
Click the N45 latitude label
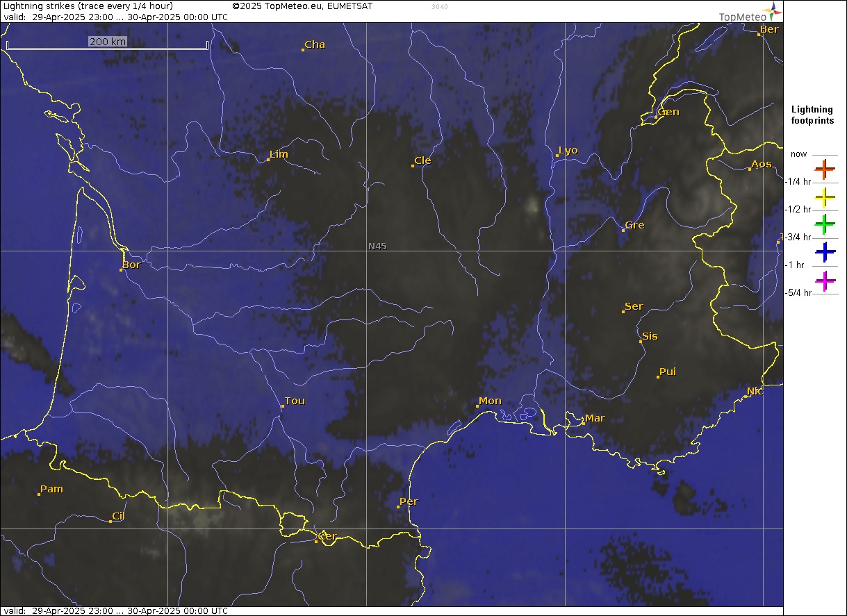click(x=377, y=246)
